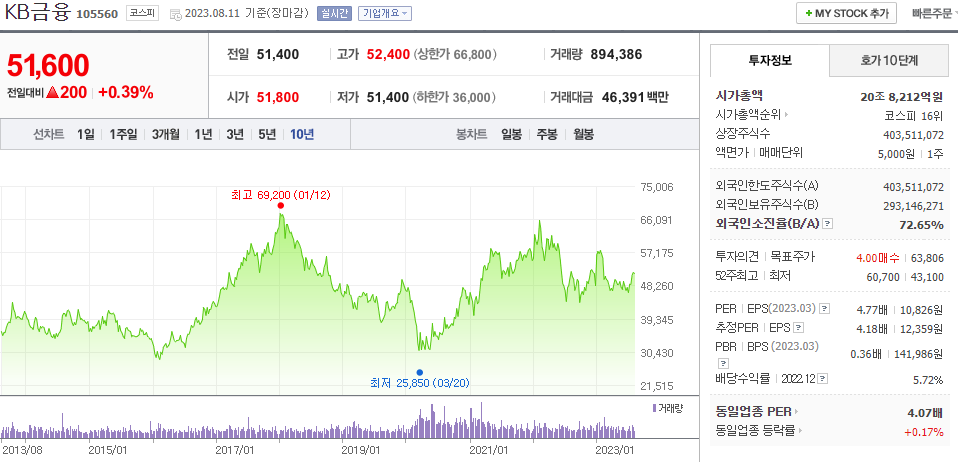Click the 거래대금 value 46,391

coord(623,97)
